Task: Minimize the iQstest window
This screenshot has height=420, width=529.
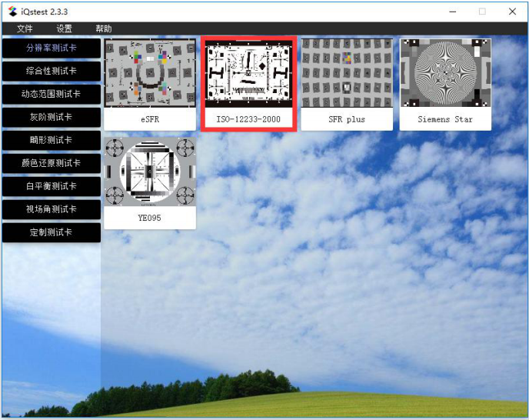Action: tap(453, 12)
